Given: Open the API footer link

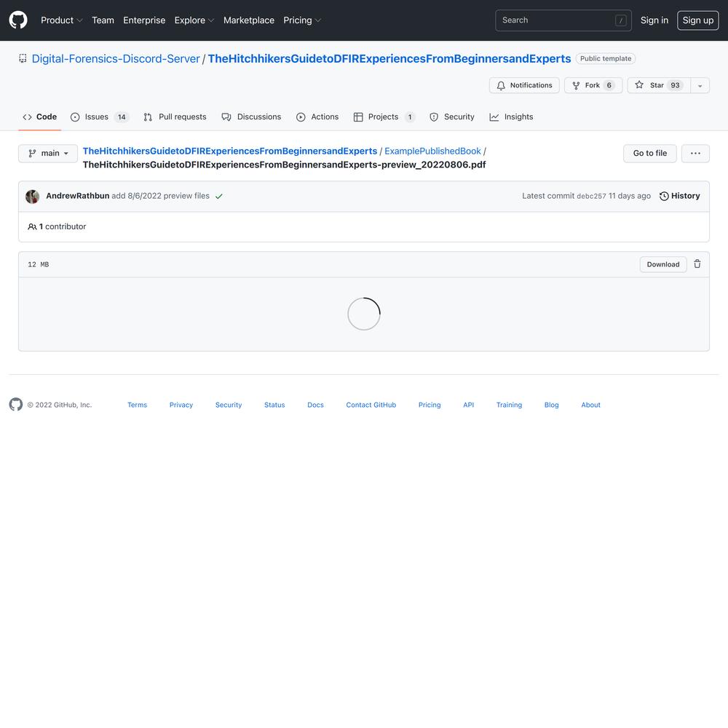Looking at the screenshot, I should [x=468, y=405].
